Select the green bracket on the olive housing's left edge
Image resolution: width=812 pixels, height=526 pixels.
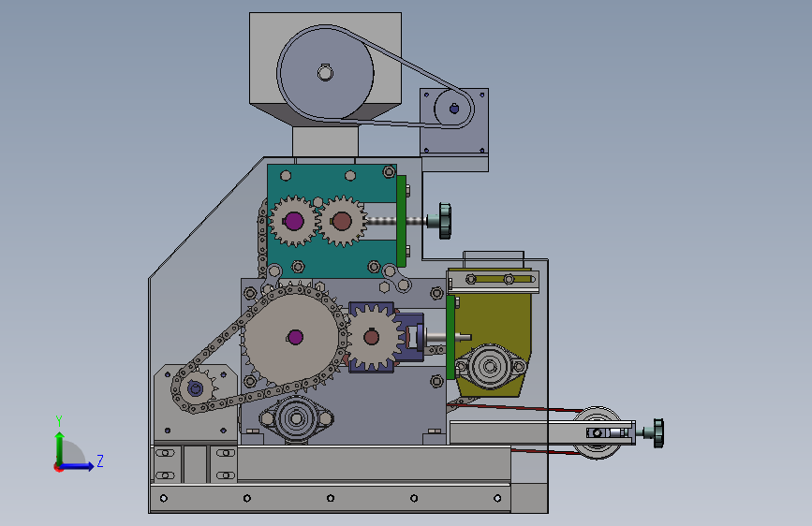450,337
